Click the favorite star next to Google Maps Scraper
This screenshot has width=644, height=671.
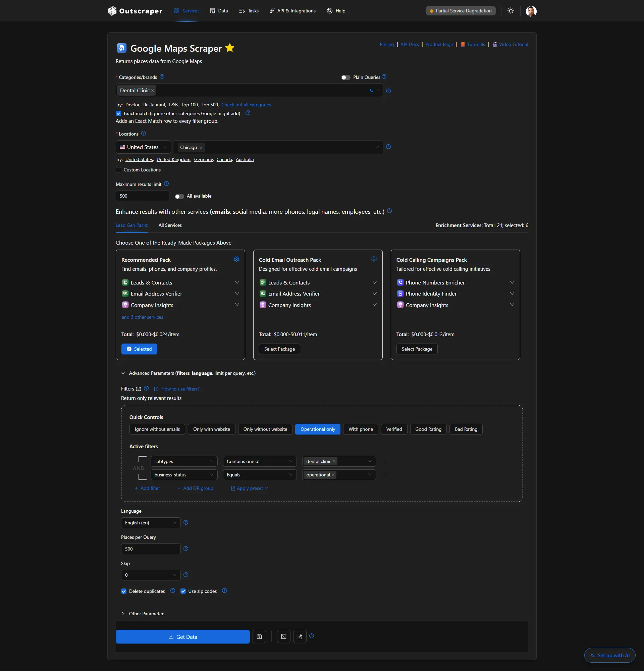point(230,48)
